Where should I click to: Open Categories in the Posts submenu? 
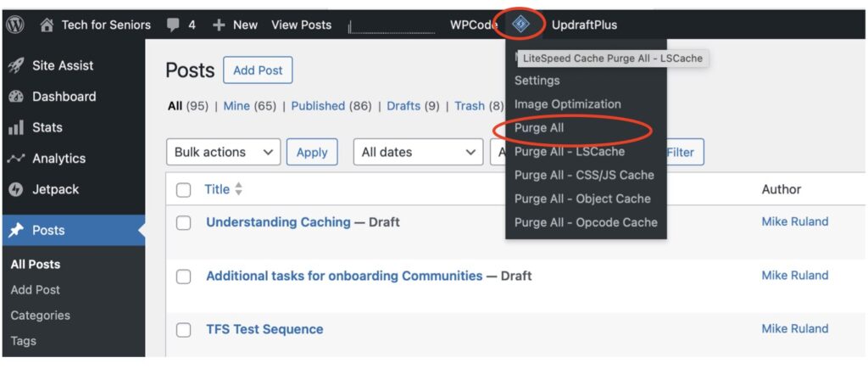click(x=40, y=316)
